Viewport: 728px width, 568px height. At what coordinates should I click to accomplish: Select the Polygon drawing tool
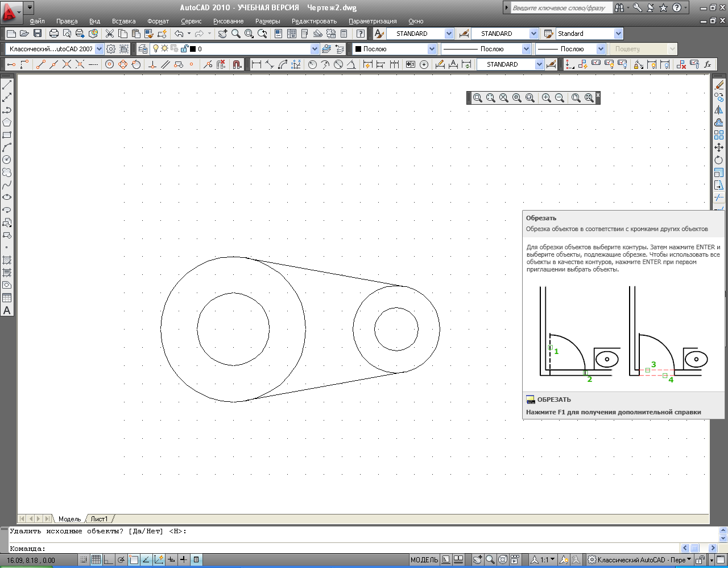pyautogui.click(x=7, y=122)
